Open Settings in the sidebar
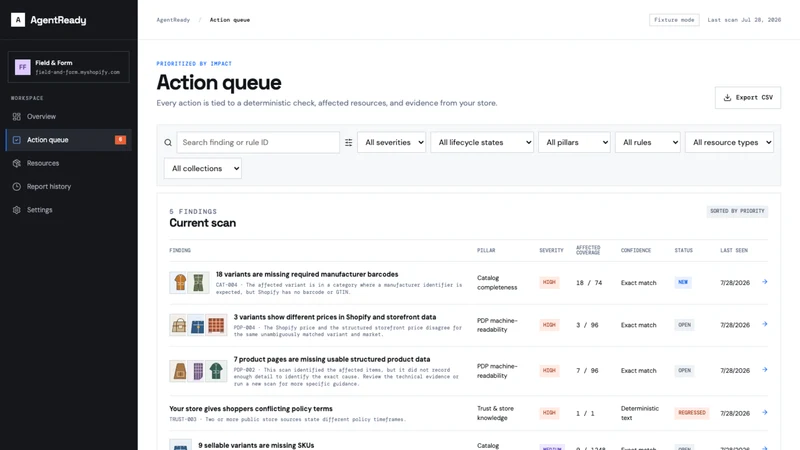Image resolution: width=800 pixels, height=450 pixels. click(68, 210)
